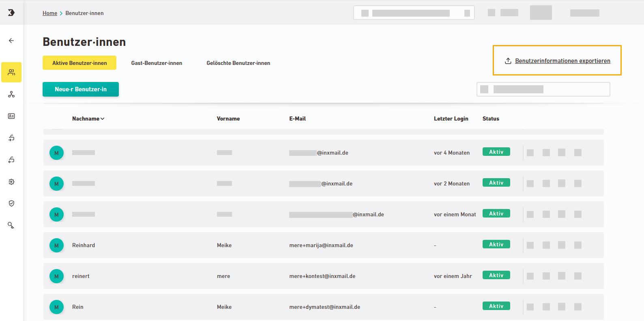
Task: Open the users section via the highlighted sidebar icon
Action: (11, 72)
